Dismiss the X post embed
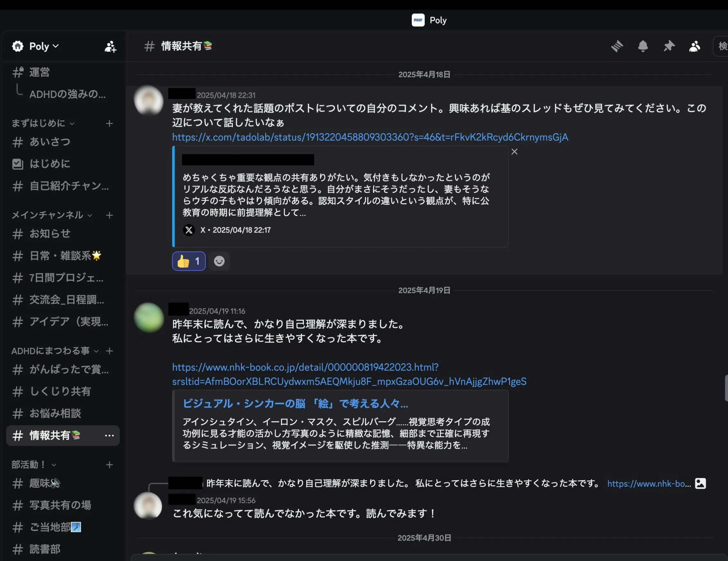Viewport: 728px width, 561px height. coord(514,152)
